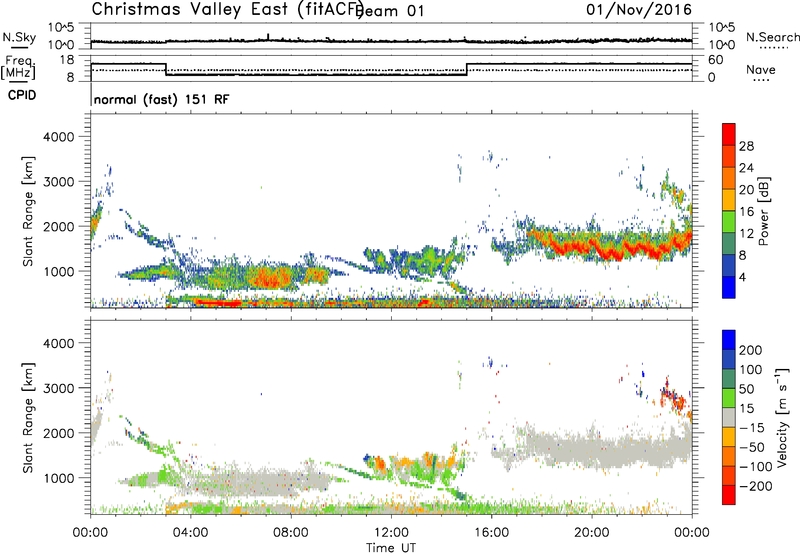Click the 'normal (fast) 151 RF' mode text
800x554 pixels.
pyautogui.click(x=161, y=99)
